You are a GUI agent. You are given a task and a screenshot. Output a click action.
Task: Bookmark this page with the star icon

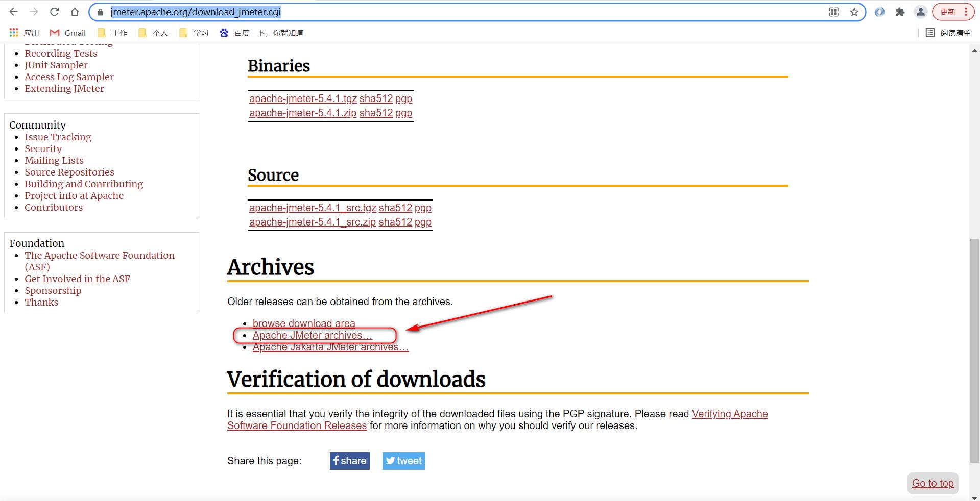point(854,12)
